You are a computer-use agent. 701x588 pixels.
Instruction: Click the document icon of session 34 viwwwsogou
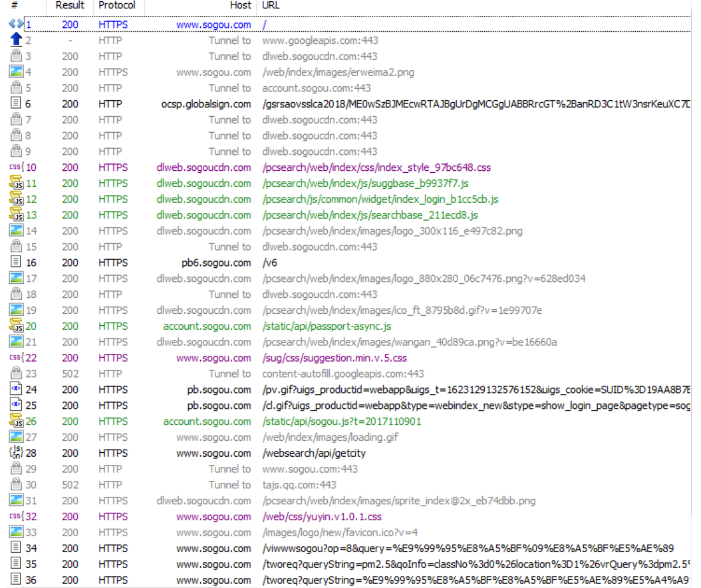click(16, 548)
